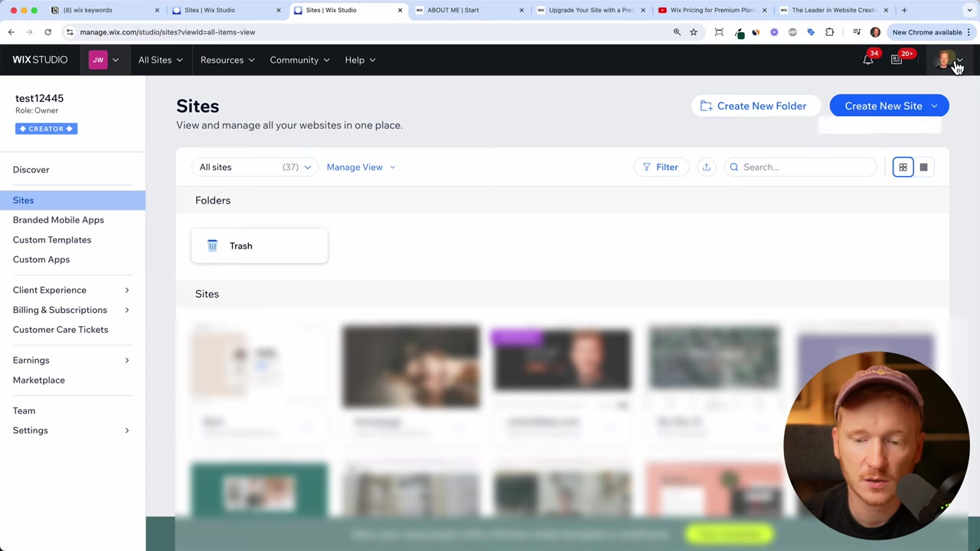
Task: Click the Filter button
Action: pos(660,167)
